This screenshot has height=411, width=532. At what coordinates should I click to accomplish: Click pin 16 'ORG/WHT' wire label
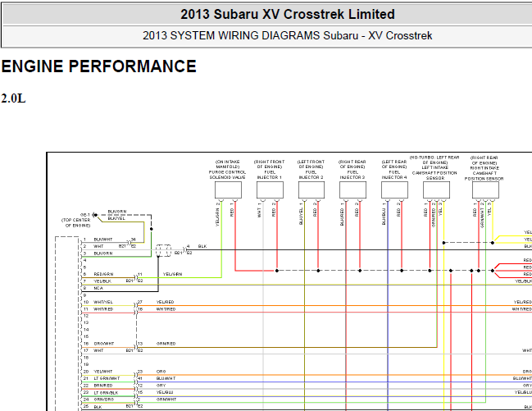[x=104, y=344]
